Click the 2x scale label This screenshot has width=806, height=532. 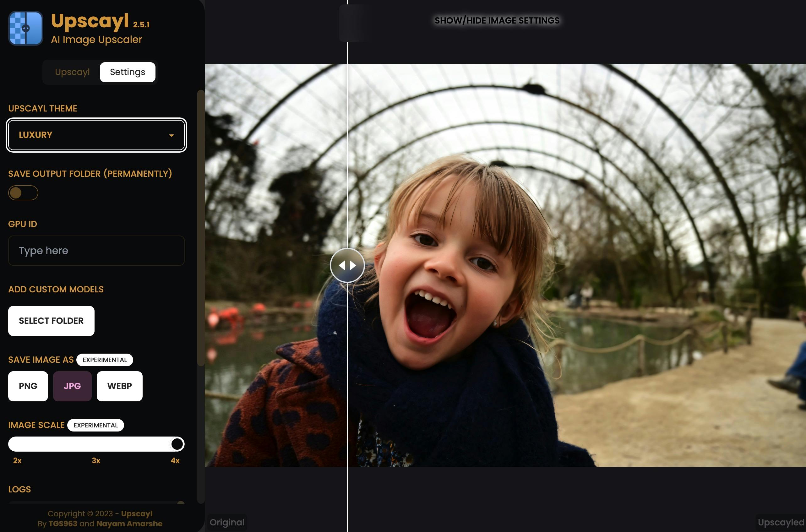[17, 460]
